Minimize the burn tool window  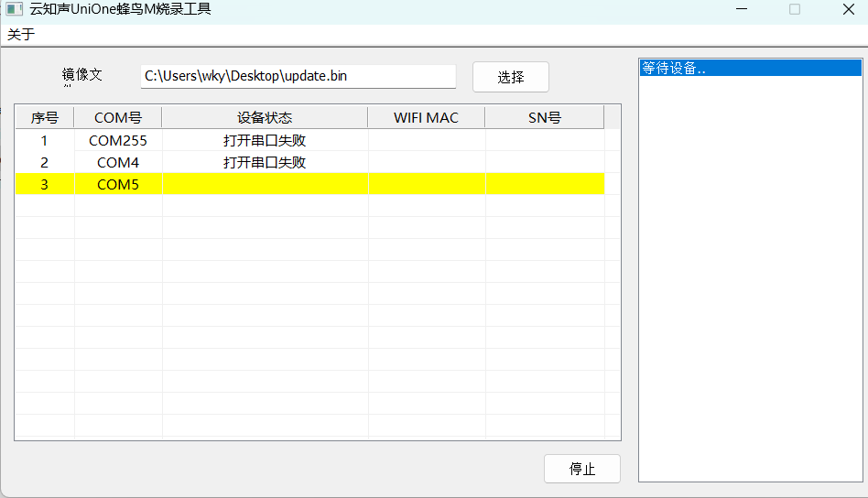point(742,9)
